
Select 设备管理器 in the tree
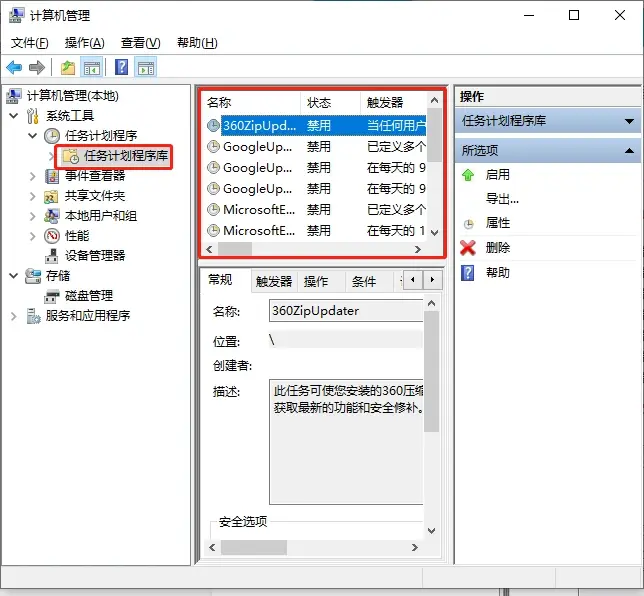point(95,255)
